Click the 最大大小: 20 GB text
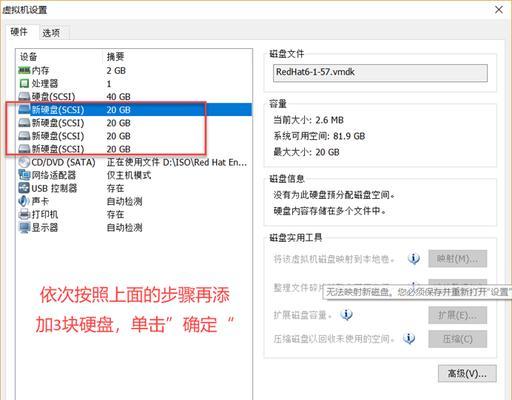The image size is (512, 400). [306, 152]
